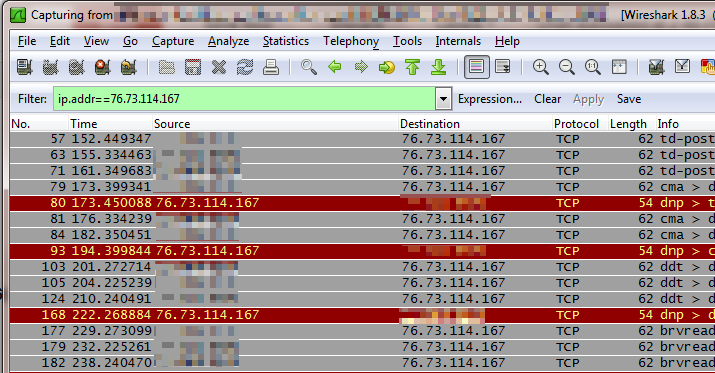Open the Telephony menu
Viewport: 715px width, 373px height.
point(351,41)
